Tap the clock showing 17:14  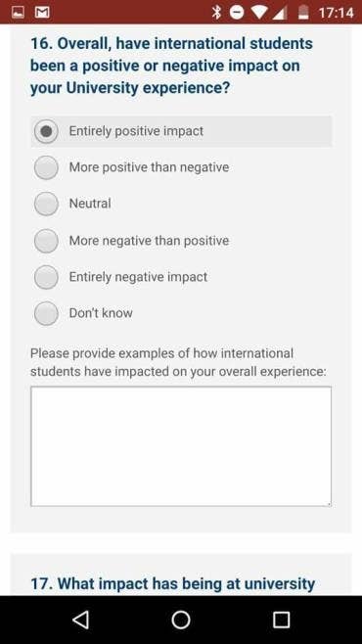(337, 13)
